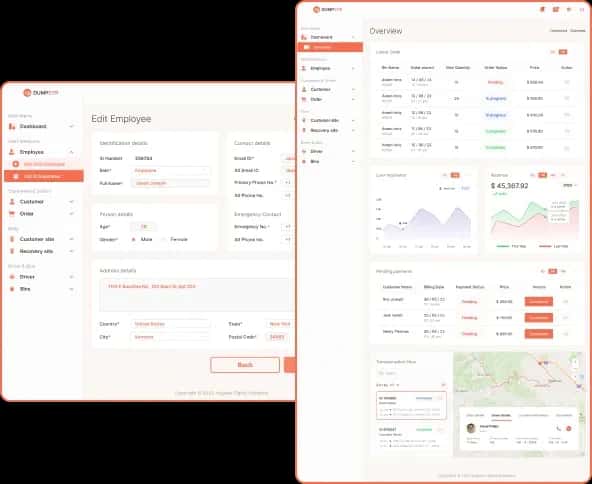592x484 pixels.
Task: Click orange invoice button in third payment row
Action: tap(539, 334)
